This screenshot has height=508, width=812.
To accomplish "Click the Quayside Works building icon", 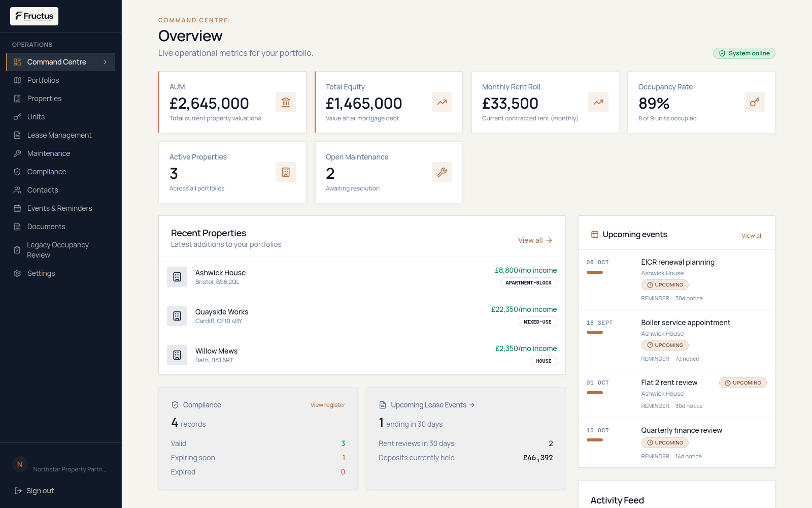I will click(177, 316).
